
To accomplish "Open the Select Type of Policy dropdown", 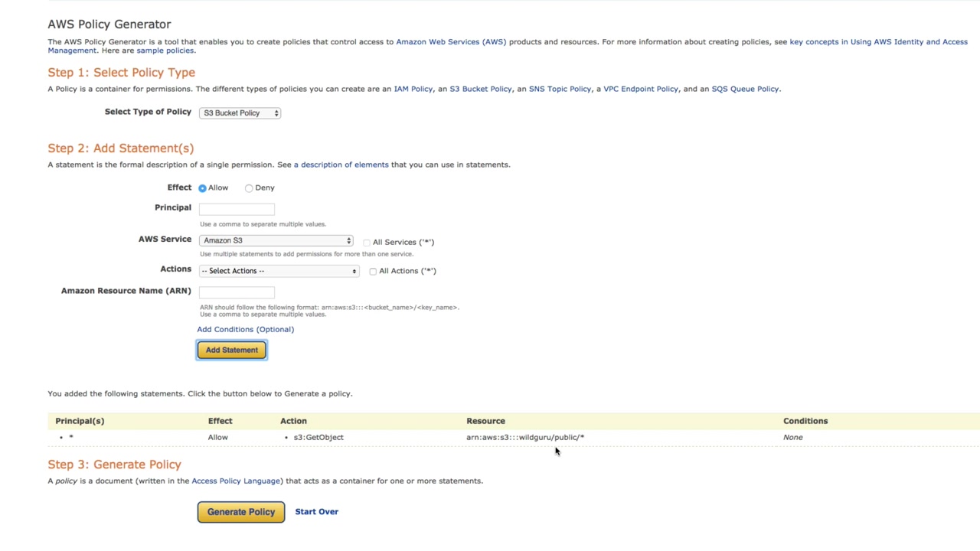I will tap(240, 113).
